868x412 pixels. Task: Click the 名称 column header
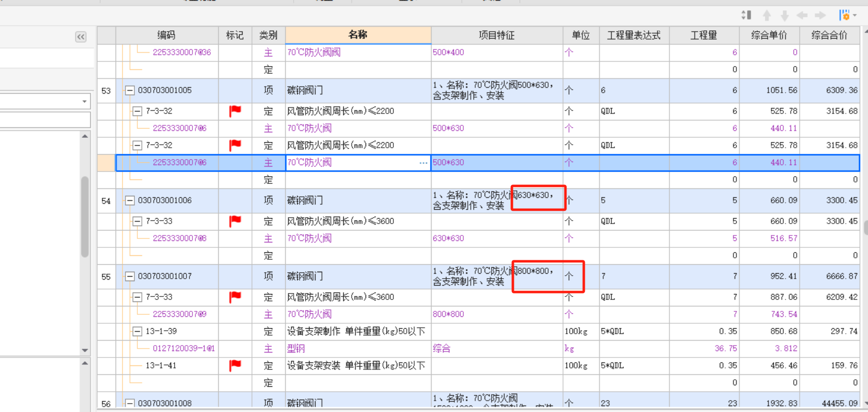click(x=358, y=35)
